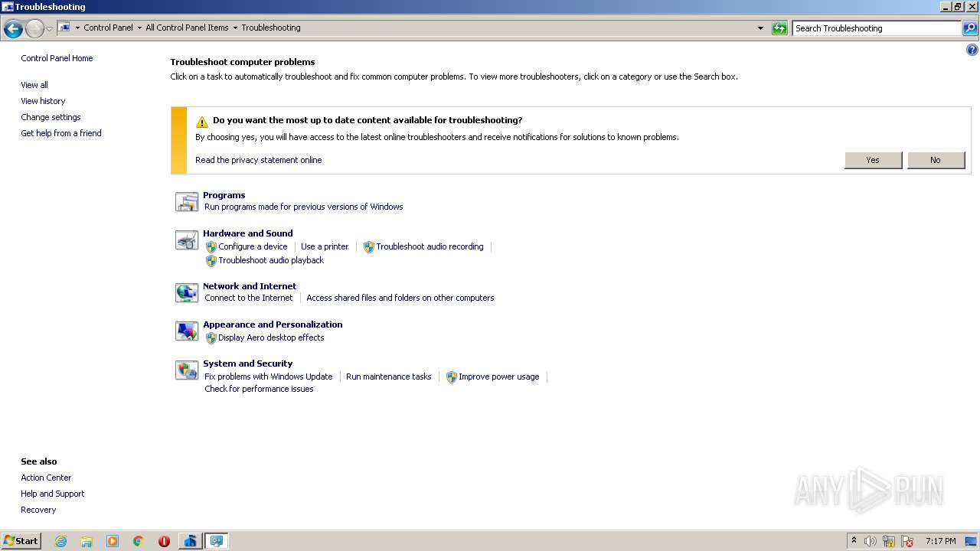
Task: Click shield icon beside Improve power usage
Action: [452, 377]
